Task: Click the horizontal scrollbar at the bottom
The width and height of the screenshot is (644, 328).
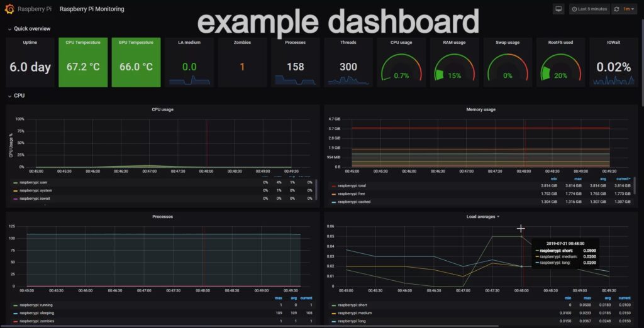Action: (249, 326)
